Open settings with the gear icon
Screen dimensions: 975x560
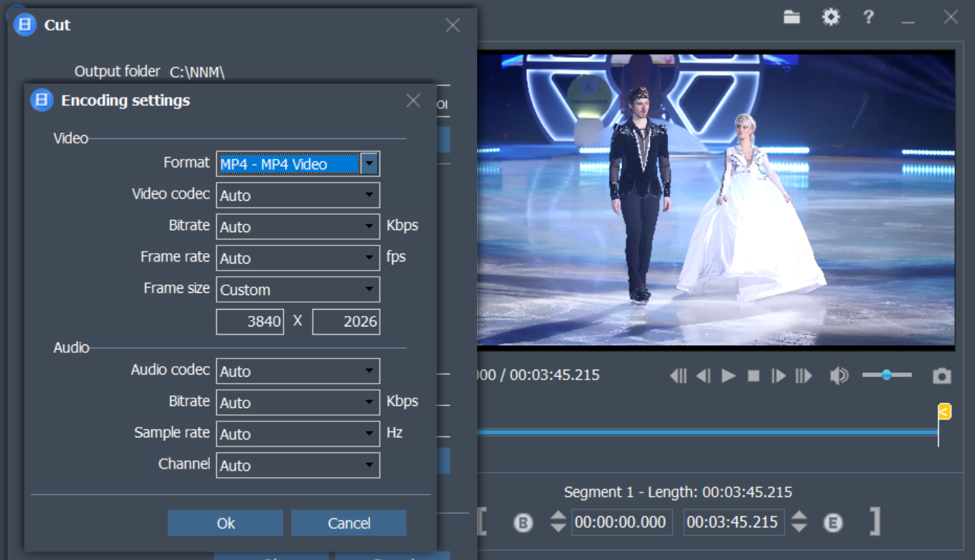pos(831,17)
